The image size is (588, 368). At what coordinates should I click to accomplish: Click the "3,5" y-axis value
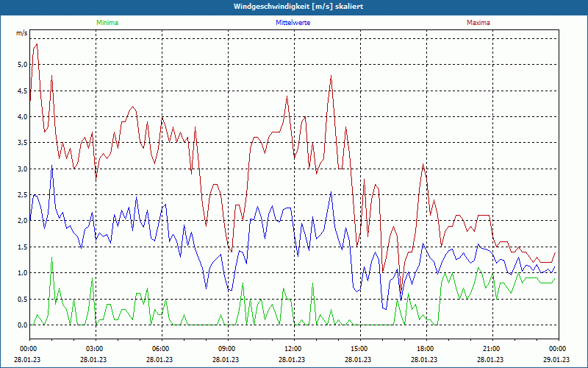click(23, 142)
